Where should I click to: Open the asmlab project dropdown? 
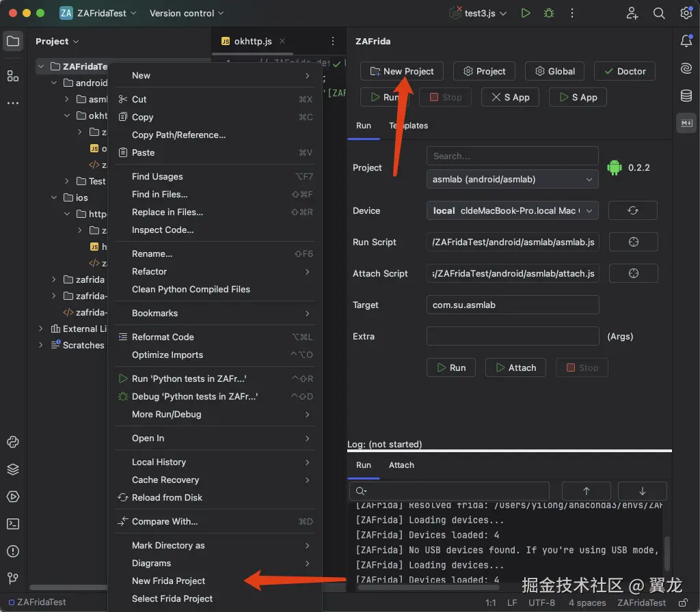tap(512, 180)
